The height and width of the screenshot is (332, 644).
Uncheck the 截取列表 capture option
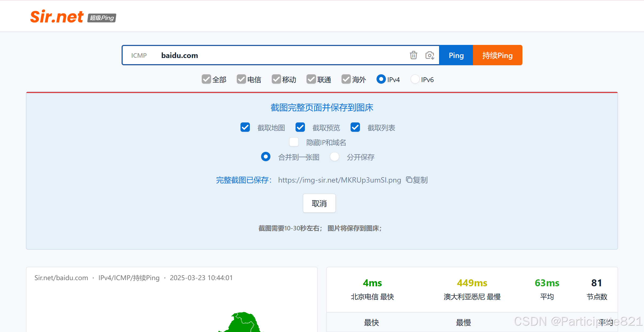coord(355,127)
